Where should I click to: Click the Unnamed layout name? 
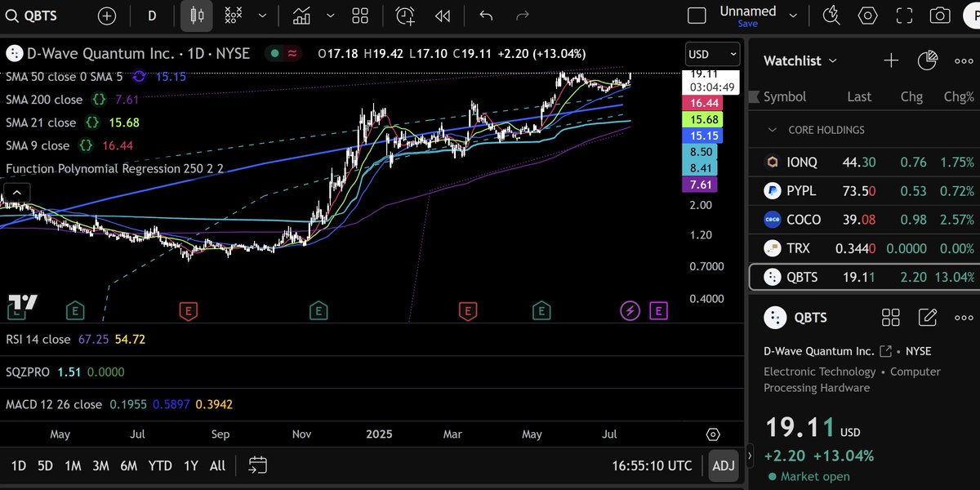(747, 11)
